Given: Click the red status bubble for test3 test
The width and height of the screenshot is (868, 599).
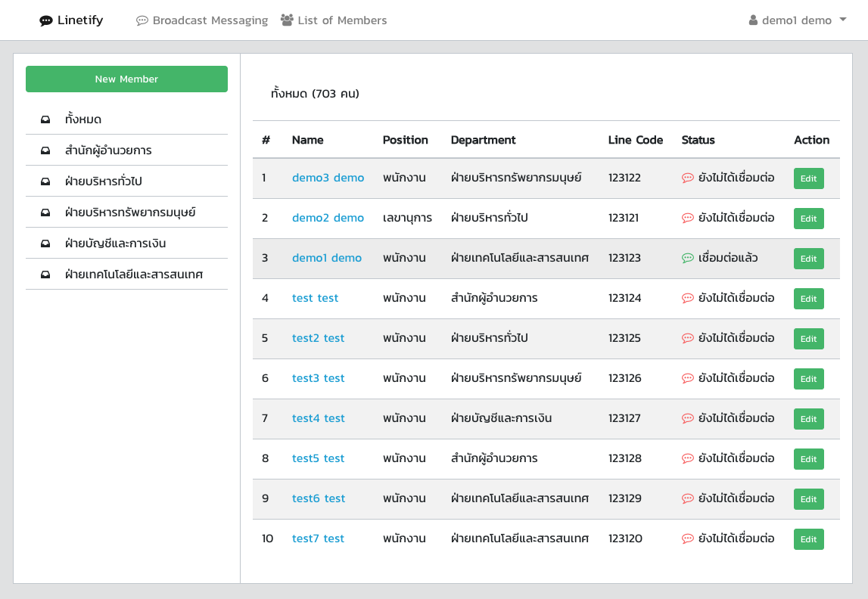Looking at the screenshot, I should click(x=688, y=378).
